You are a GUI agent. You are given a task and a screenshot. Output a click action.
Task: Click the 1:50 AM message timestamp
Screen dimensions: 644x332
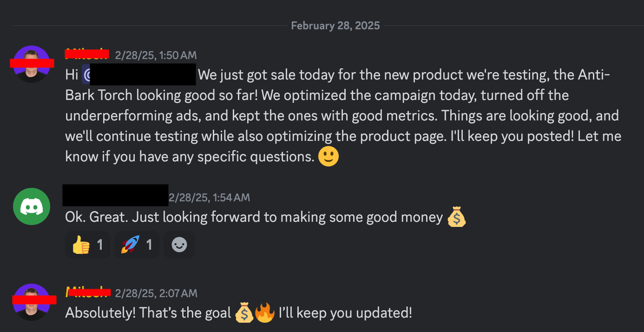point(156,55)
